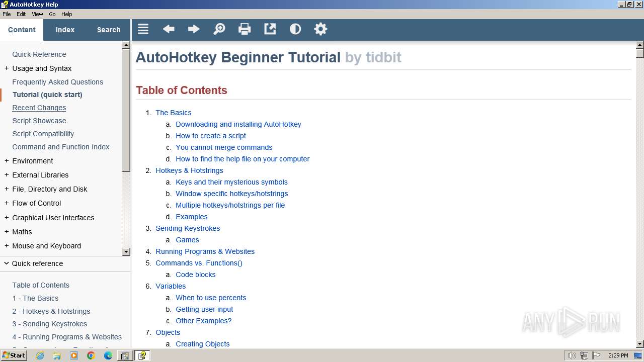Image resolution: width=644 pixels, height=362 pixels.
Task: Open Quick Reference in the sidebar
Action: point(39,54)
